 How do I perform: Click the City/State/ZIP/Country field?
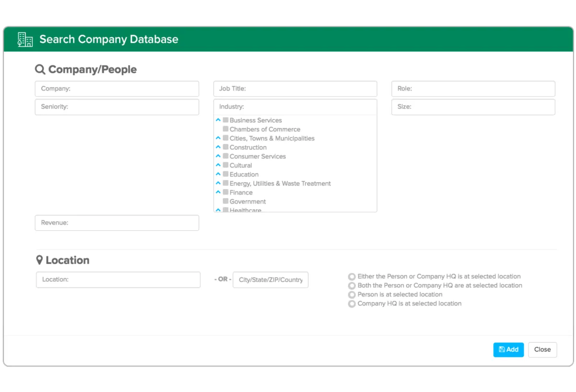[x=270, y=280]
